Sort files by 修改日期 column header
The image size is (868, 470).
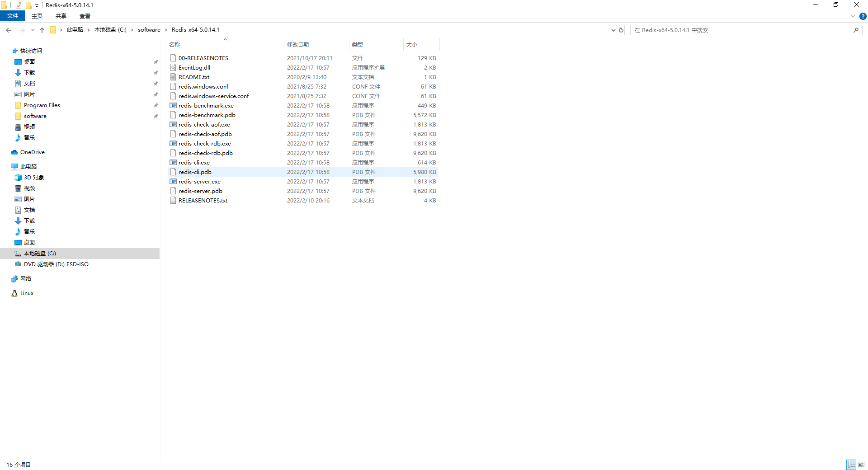(x=316, y=45)
